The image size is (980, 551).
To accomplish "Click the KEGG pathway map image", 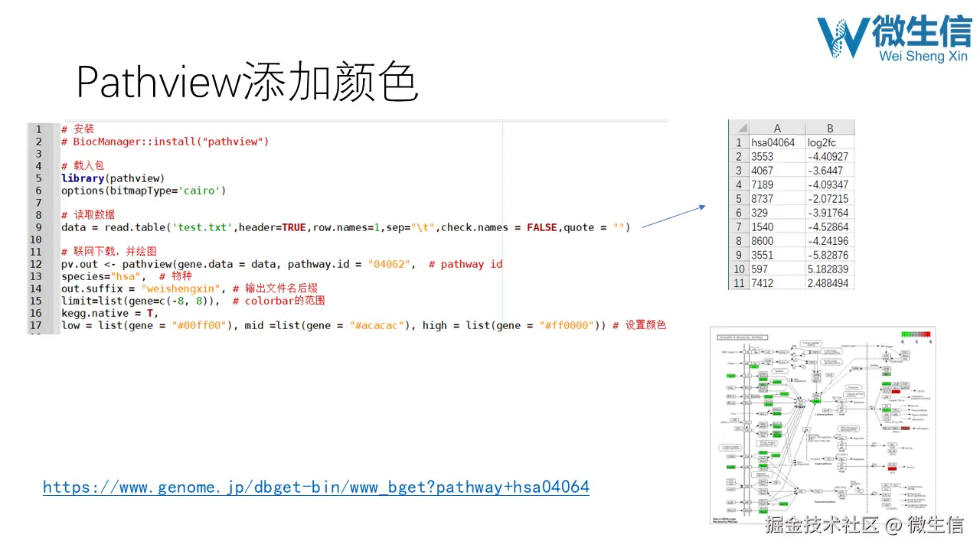I will [823, 425].
